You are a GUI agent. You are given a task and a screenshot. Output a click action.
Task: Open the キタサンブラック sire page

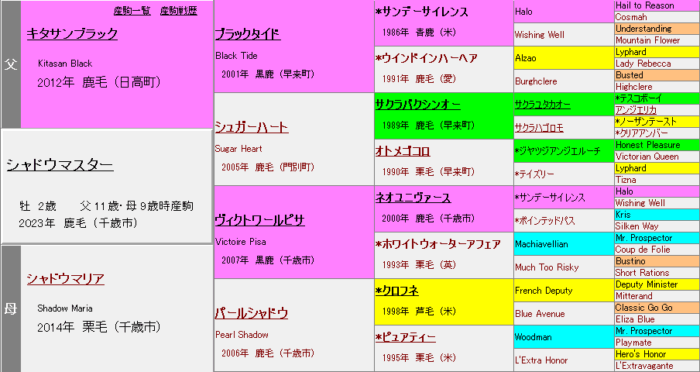coord(72,33)
